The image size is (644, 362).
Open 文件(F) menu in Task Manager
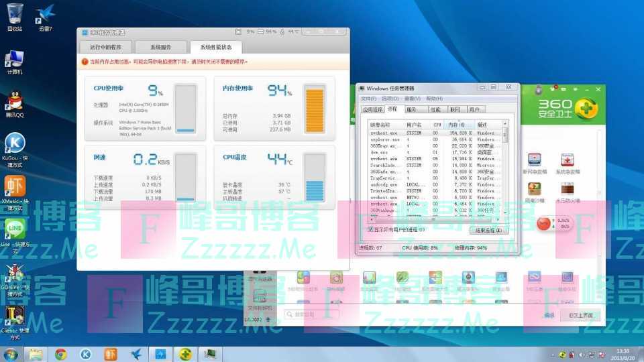click(370, 99)
